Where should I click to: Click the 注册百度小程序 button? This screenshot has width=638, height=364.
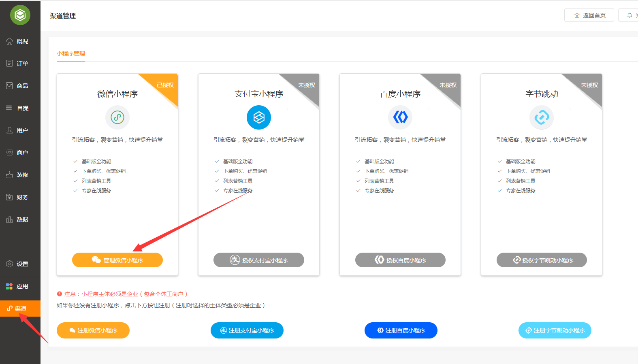point(401,330)
